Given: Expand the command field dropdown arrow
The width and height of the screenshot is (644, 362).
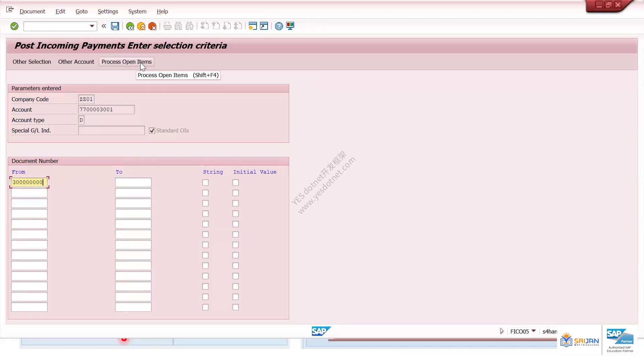Looking at the screenshot, I should [92, 26].
